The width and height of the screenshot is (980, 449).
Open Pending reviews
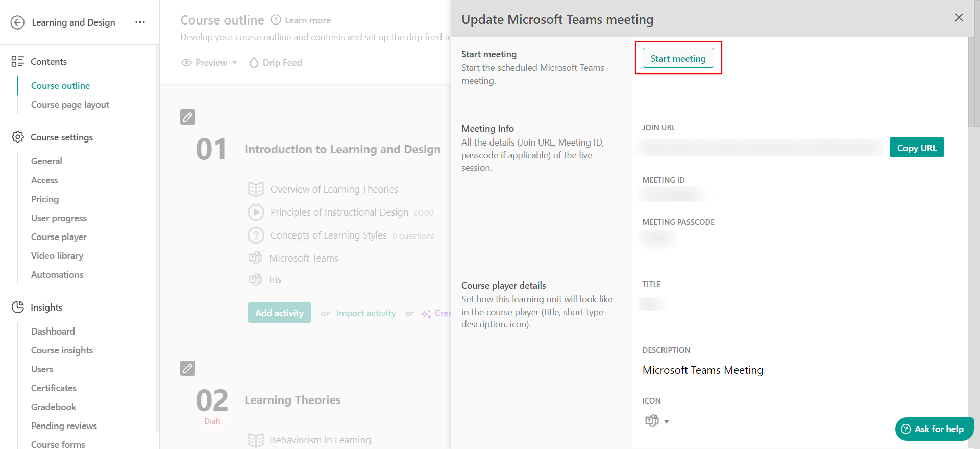(64, 426)
